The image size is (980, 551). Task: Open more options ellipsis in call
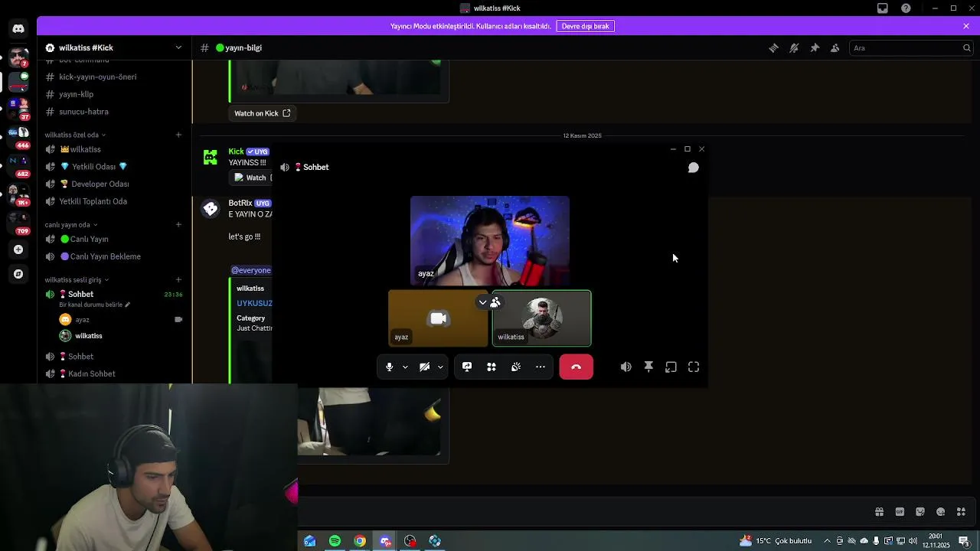tap(541, 367)
